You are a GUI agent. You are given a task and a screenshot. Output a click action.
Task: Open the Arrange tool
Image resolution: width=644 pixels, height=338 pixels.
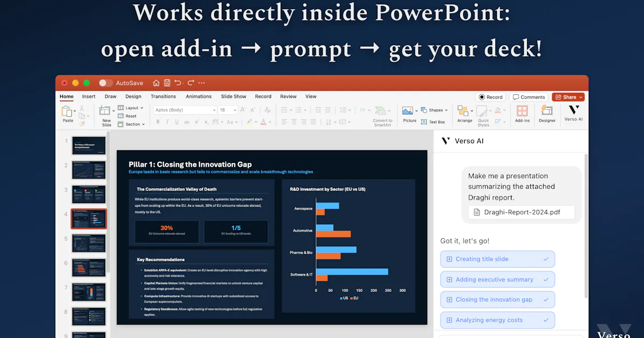click(x=463, y=111)
